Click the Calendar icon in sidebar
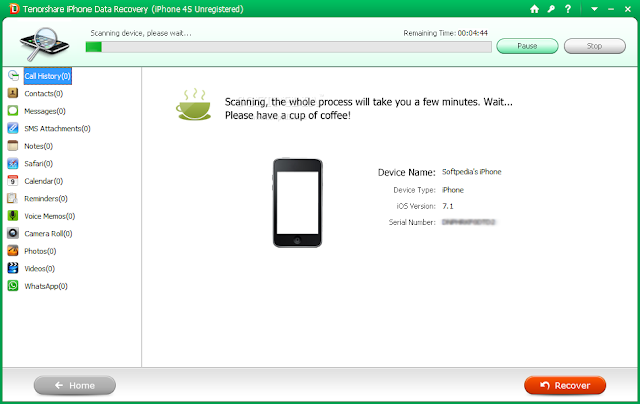The width and height of the screenshot is (640, 404). [x=13, y=181]
